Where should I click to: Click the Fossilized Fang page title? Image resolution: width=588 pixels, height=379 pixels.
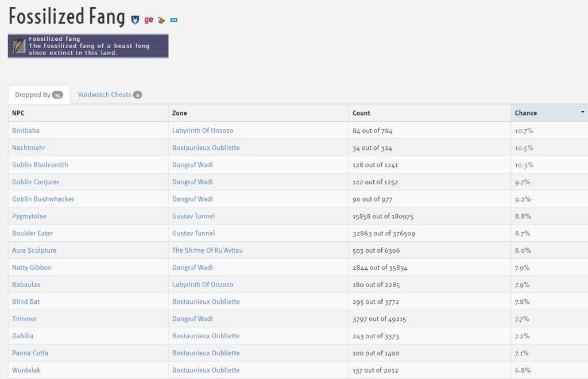tap(67, 17)
